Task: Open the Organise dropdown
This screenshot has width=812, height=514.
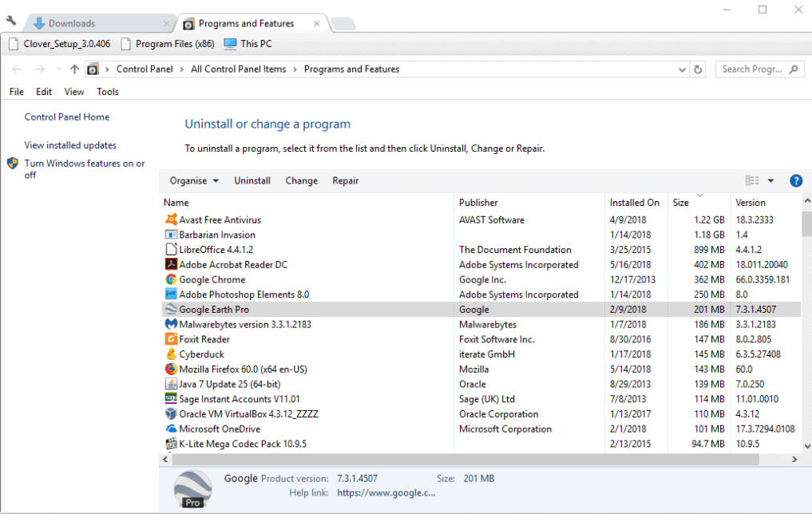Action: point(194,180)
